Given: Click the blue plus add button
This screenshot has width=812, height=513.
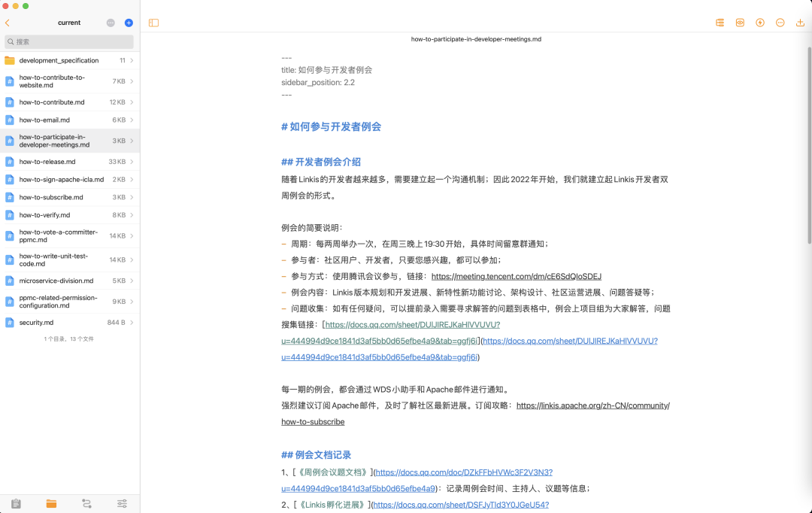Looking at the screenshot, I should click(x=129, y=23).
